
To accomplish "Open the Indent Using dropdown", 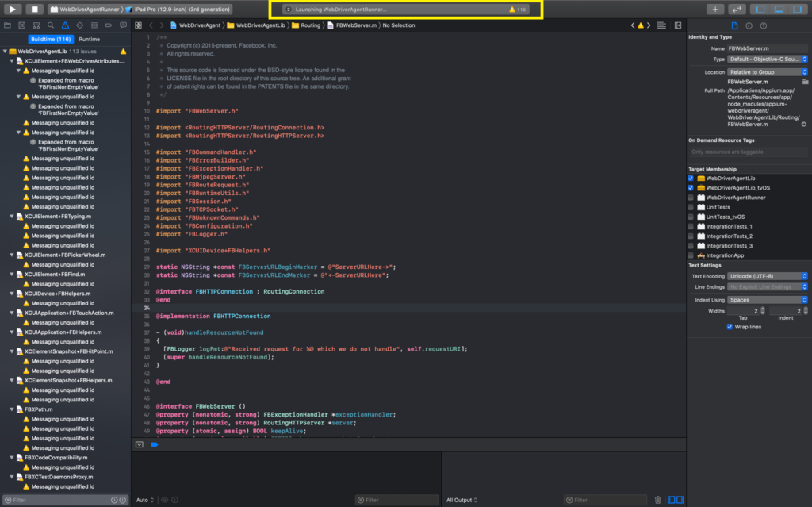I will (768, 300).
